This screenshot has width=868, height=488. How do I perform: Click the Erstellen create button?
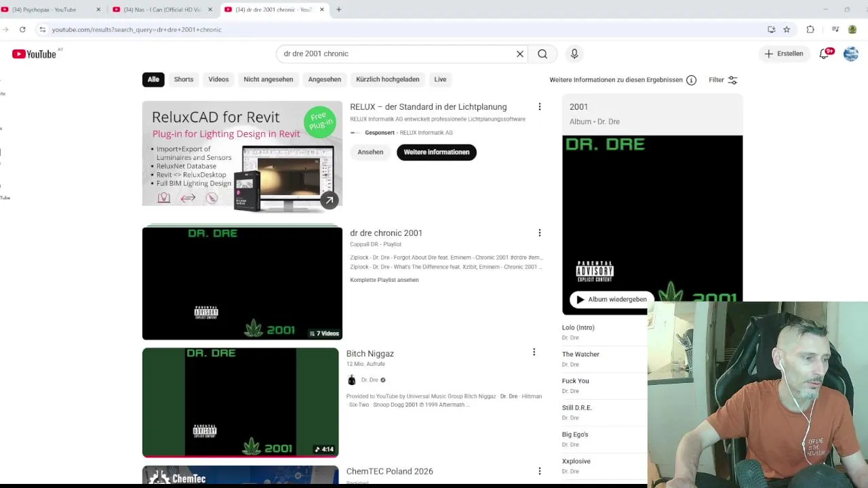pos(784,54)
